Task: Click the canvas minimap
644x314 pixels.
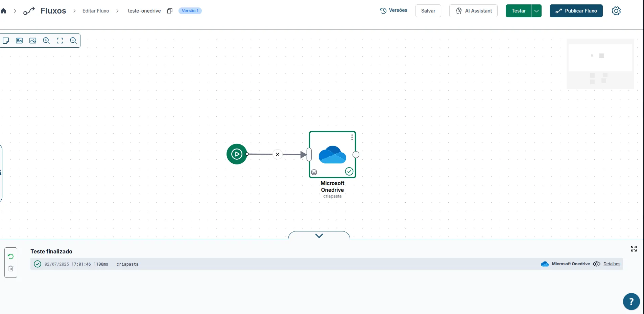Action: point(600,64)
